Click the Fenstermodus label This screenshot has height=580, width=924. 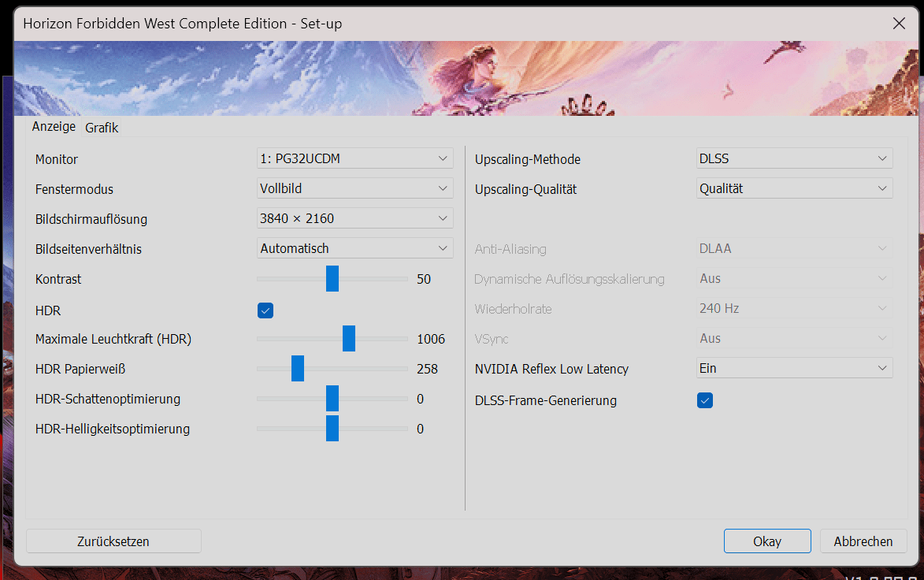click(74, 189)
